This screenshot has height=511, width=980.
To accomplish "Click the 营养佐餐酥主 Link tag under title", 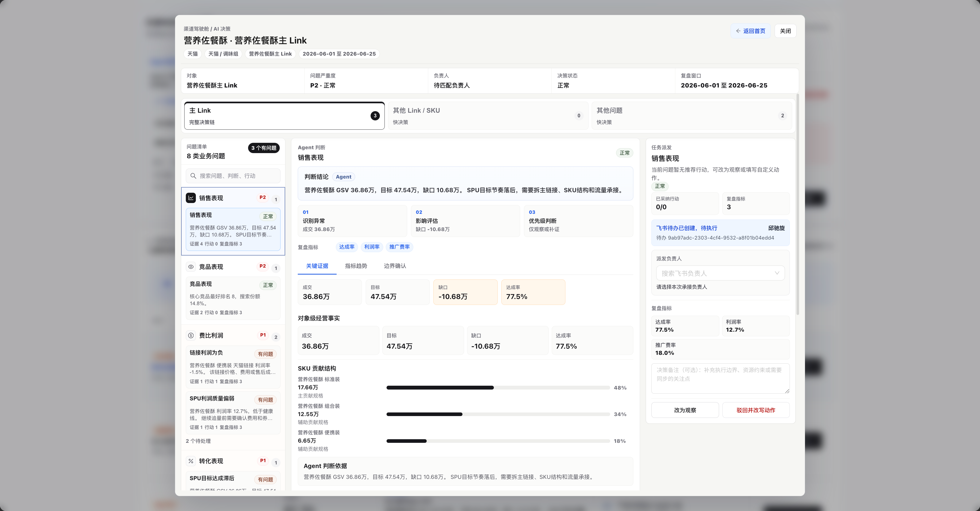I will (270, 54).
